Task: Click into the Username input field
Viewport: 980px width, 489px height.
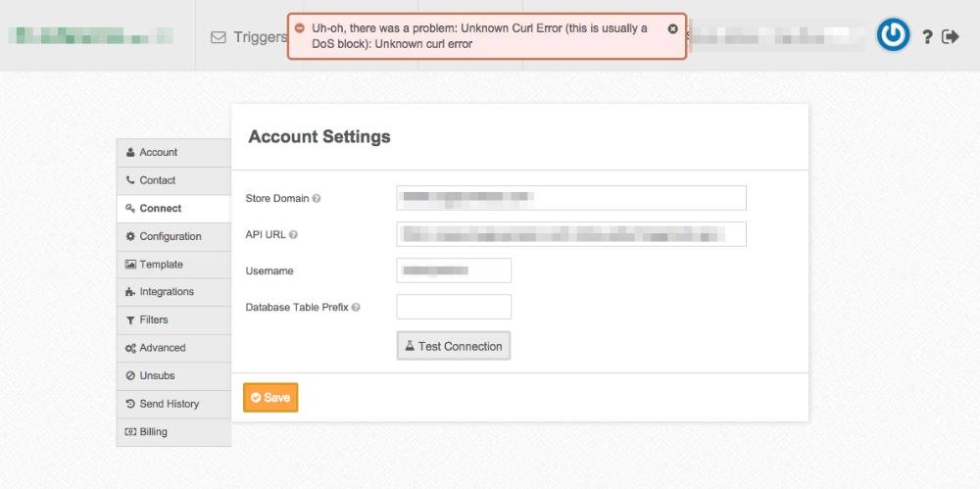Action: coord(454,270)
